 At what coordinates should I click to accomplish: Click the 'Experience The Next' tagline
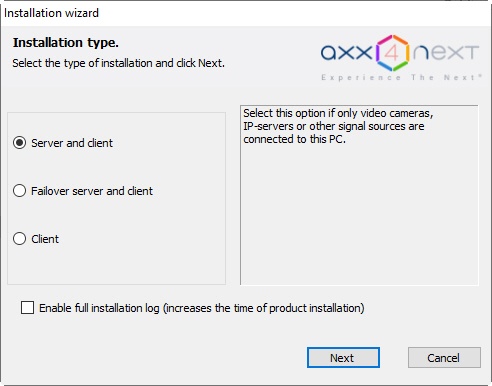pyautogui.click(x=401, y=78)
